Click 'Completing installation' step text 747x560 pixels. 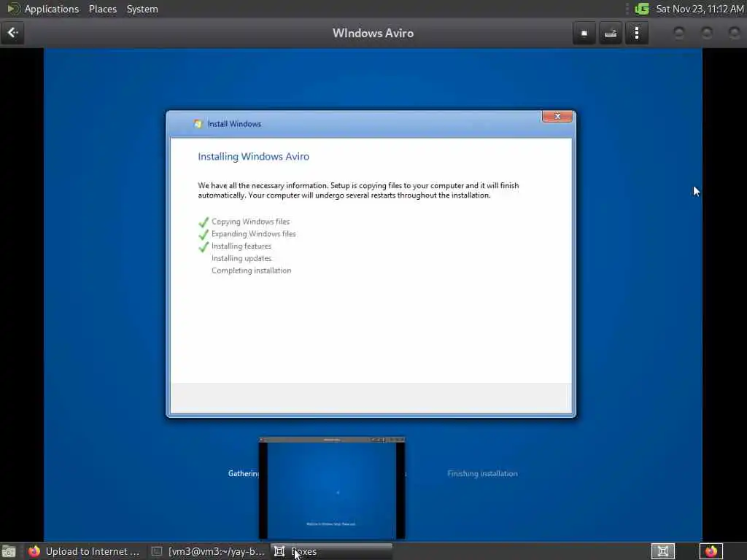pyautogui.click(x=252, y=271)
